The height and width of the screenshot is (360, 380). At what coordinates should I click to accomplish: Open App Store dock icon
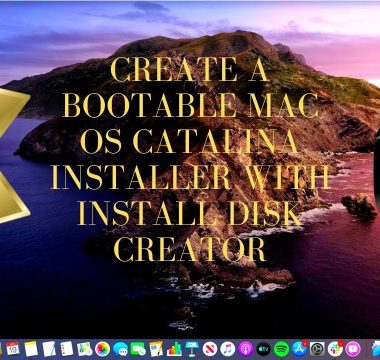(299, 349)
